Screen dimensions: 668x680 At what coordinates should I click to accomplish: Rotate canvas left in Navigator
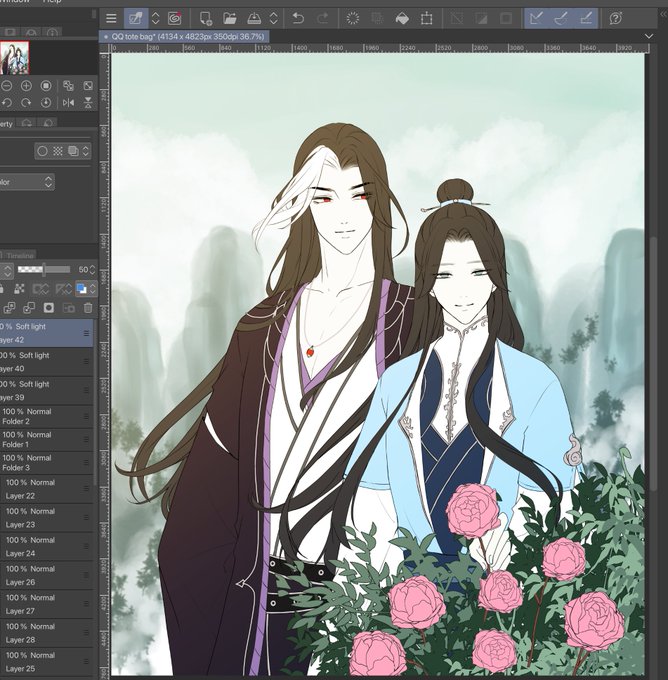(x=6, y=103)
